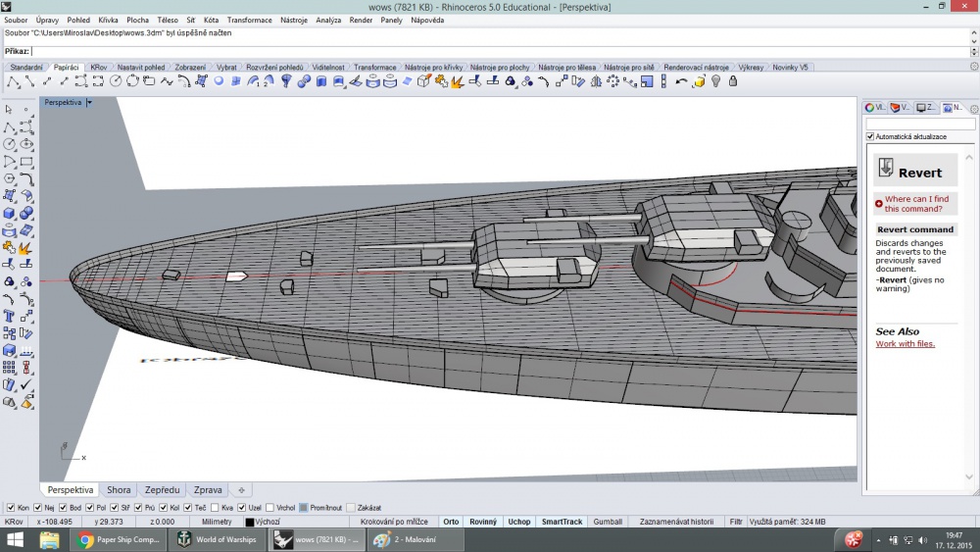This screenshot has height=552, width=980.
Task: Click the Boolean union spheres icon
Action: (26, 213)
